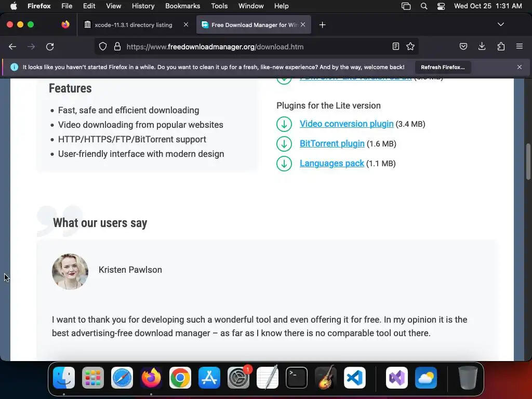Expand the list all tabs chevron
The width and height of the screenshot is (532, 399).
pos(500,24)
